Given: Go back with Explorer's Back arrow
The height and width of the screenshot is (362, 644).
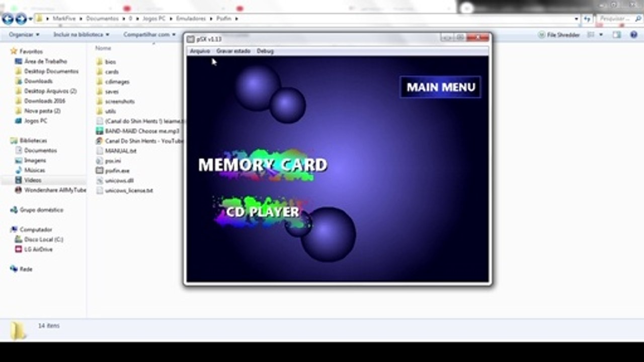Looking at the screenshot, I should coord(8,19).
